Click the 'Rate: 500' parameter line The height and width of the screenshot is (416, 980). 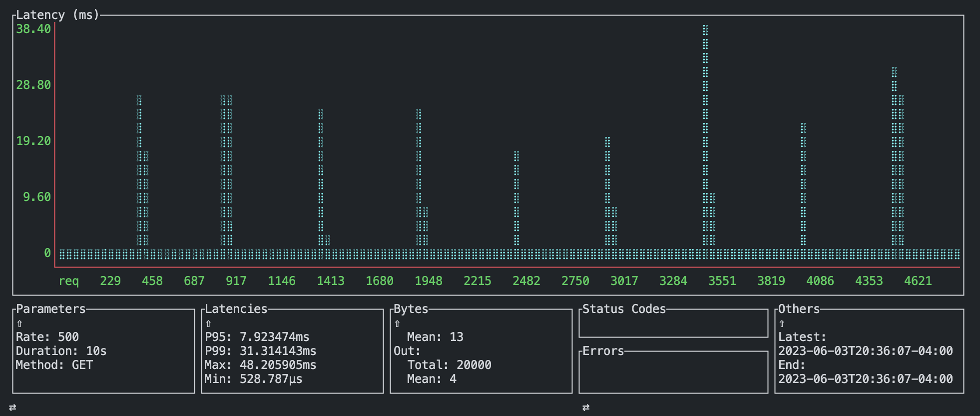[47, 337]
